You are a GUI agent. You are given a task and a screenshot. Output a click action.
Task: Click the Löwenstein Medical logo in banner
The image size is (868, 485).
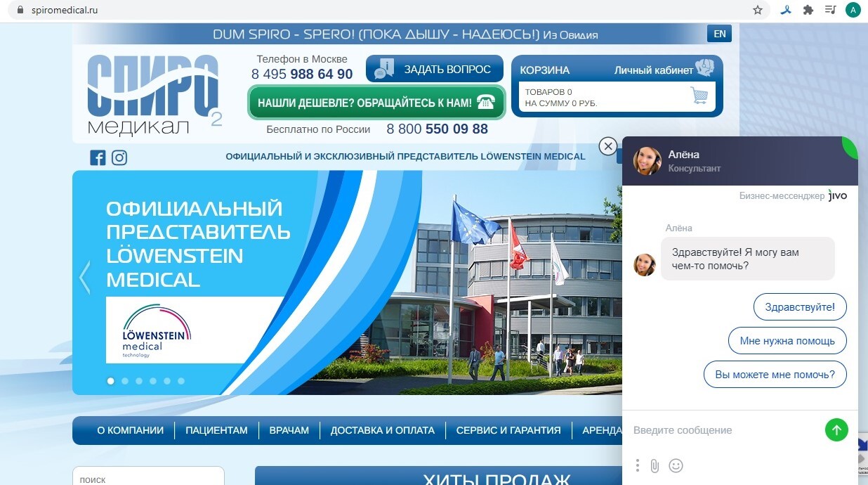point(157,330)
